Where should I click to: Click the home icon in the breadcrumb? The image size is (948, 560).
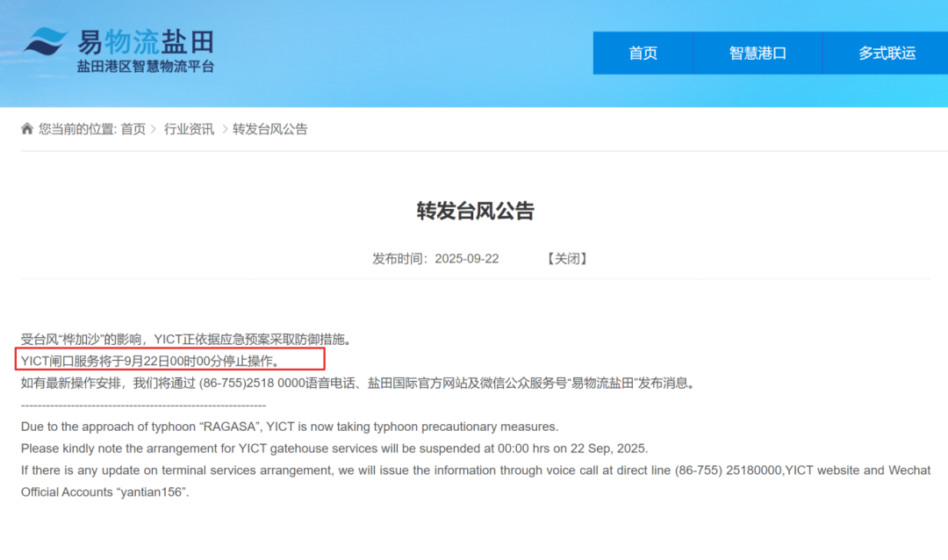27,129
